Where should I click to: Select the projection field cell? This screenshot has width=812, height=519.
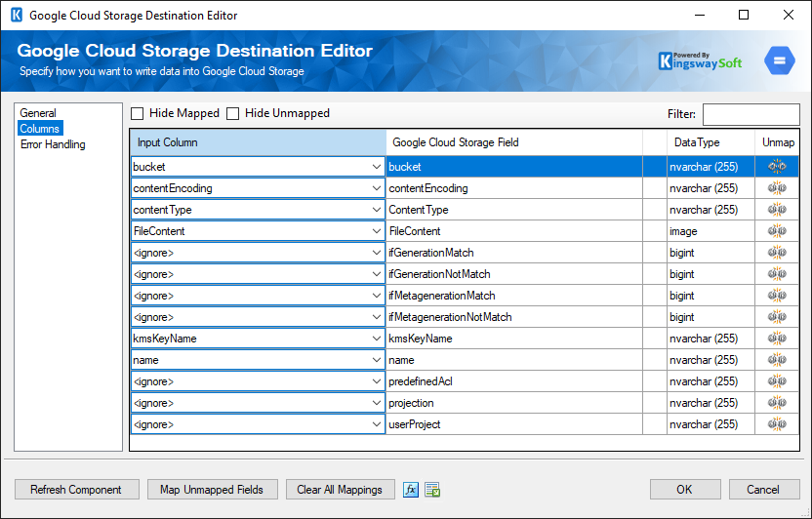tap(514, 403)
